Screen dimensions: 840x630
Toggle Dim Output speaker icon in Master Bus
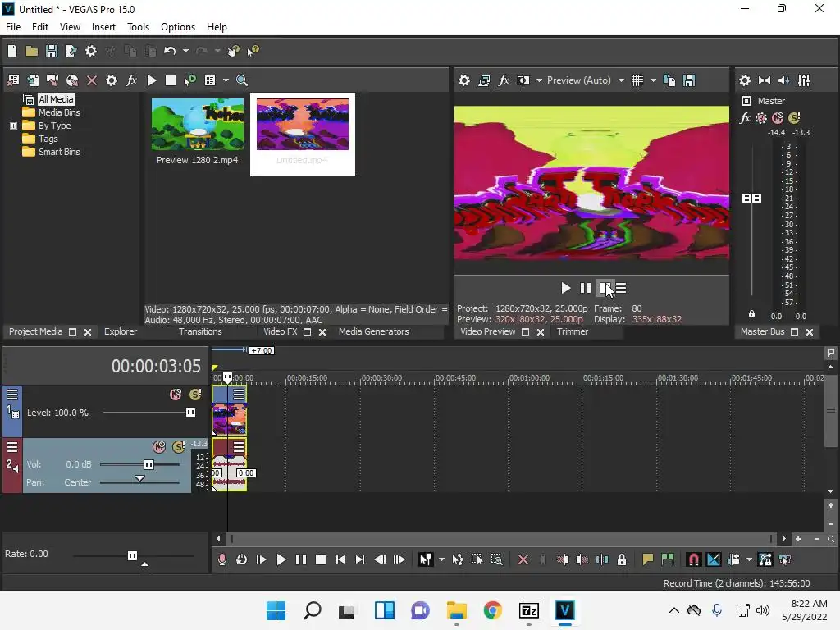pos(783,80)
